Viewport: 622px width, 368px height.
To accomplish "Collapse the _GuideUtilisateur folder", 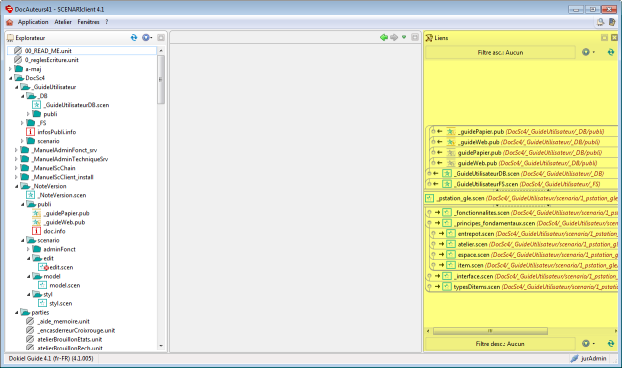I will pyautogui.click(x=17, y=87).
